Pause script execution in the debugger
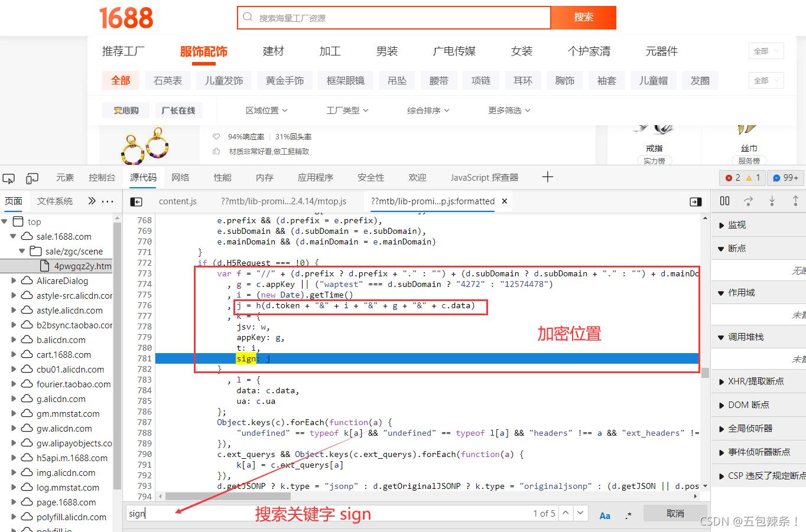The width and height of the screenshot is (806, 532). click(x=724, y=201)
